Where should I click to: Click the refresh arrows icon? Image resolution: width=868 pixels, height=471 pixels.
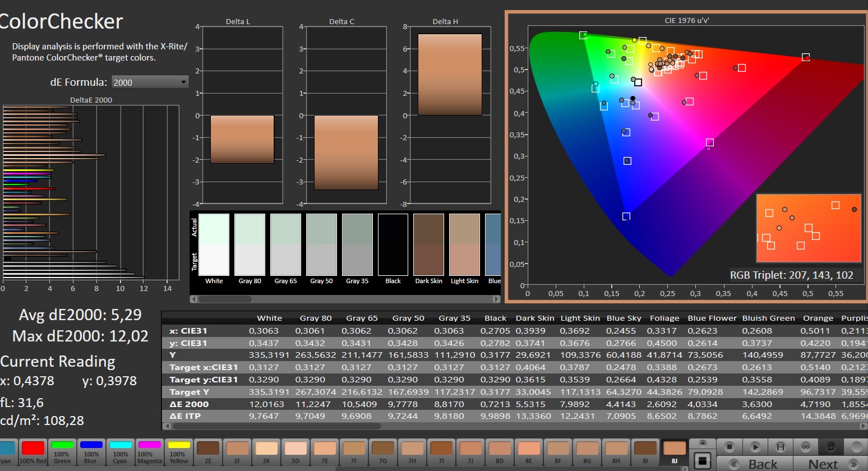831,447
